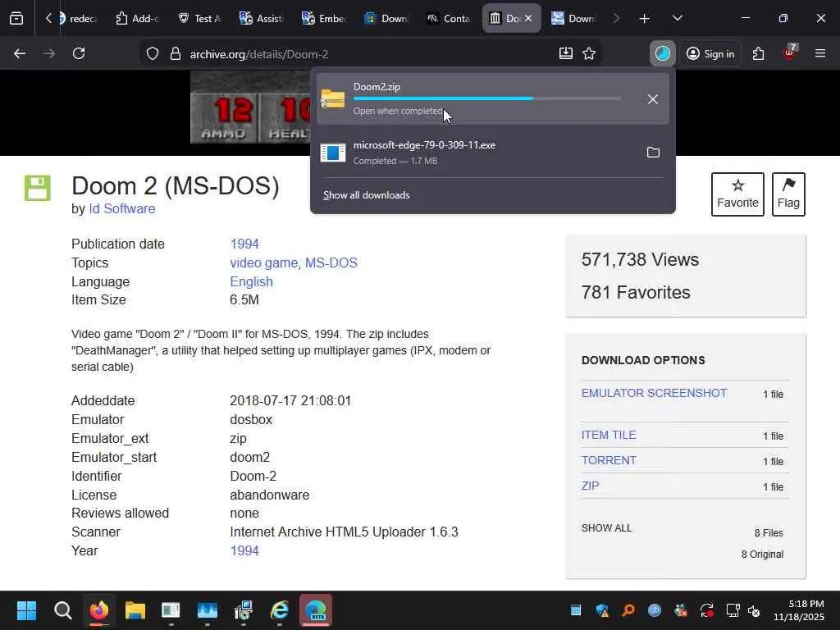Click the 'dosbox' emulator value

click(x=251, y=419)
